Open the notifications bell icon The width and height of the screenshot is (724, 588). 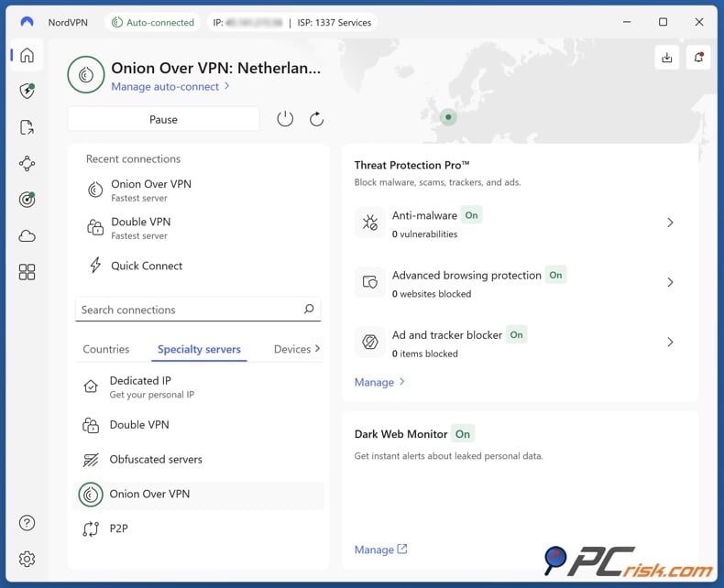pos(698,57)
